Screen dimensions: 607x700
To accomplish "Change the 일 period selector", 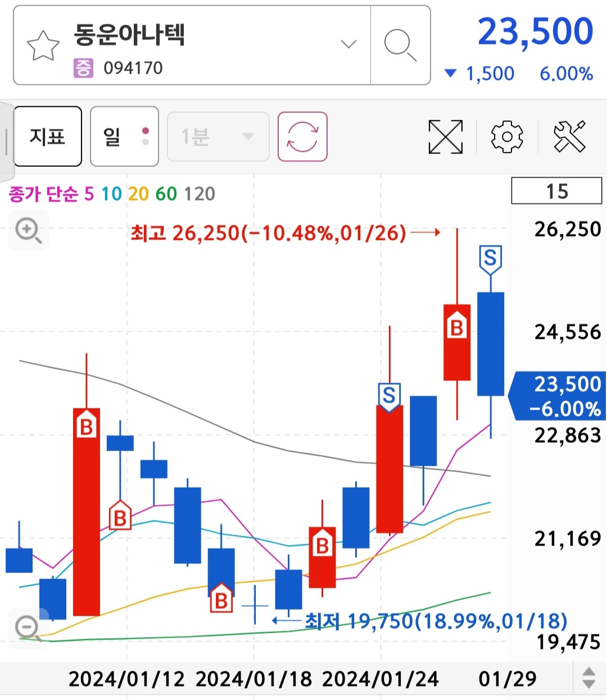I will click(x=124, y=137).
